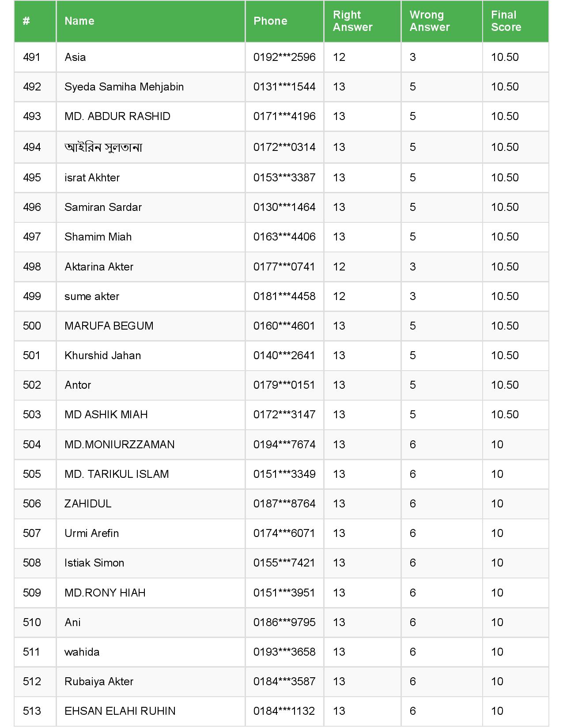Click the Phone column header
Image resolution: width=563 pixels, height=728 pixels.
click(270, 21)
